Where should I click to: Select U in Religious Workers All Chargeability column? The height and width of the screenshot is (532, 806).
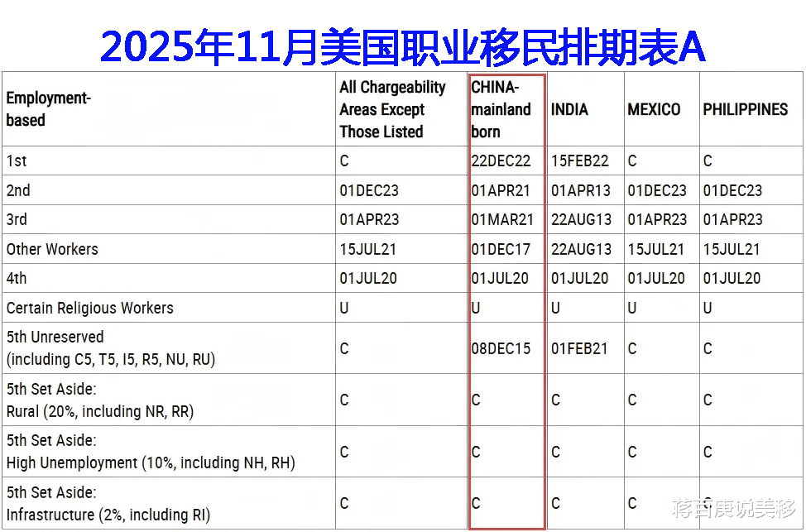point(344,308)
